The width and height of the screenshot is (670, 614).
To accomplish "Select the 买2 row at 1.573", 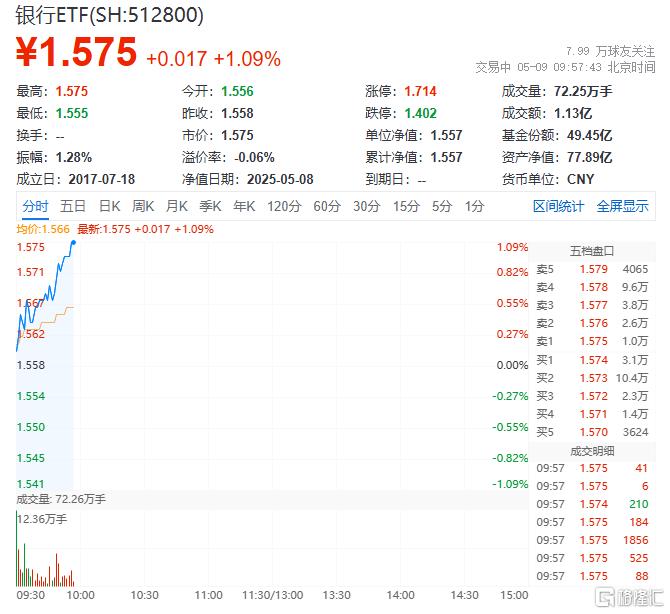I will (592, 378).
